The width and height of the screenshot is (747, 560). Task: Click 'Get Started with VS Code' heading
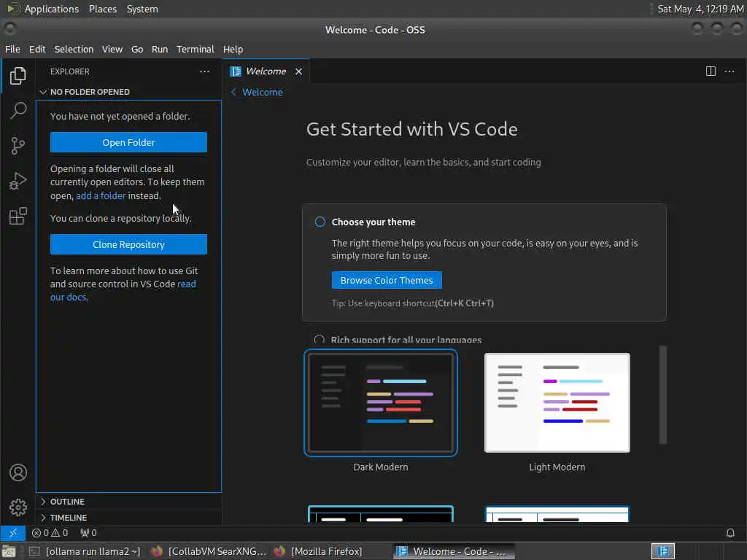pyautogui.click(x=411, y=129)
